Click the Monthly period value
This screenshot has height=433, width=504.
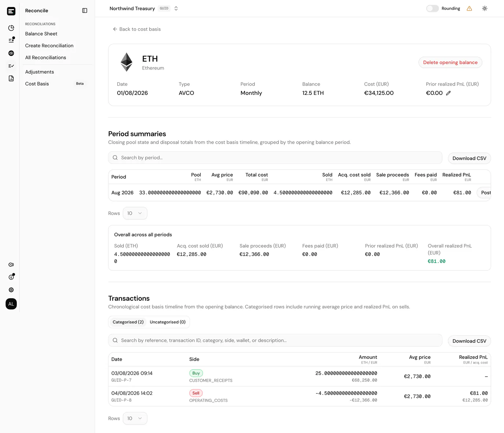251,93
